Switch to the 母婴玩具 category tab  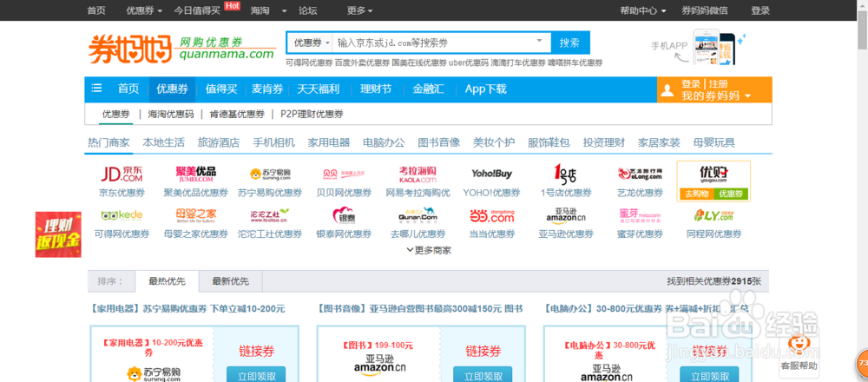tap(714, 143)
